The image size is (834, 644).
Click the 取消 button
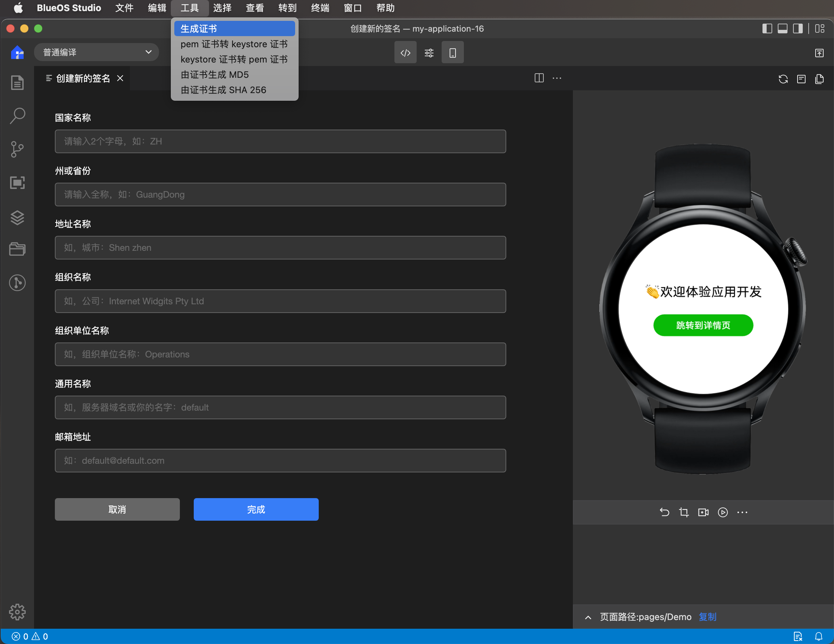coord(117,509)
